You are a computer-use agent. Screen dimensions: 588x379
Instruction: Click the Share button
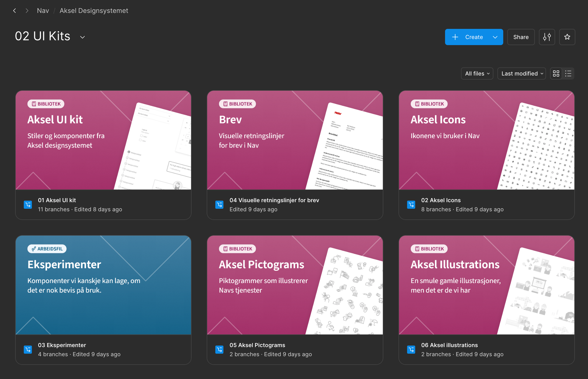(x=521, y=37)
